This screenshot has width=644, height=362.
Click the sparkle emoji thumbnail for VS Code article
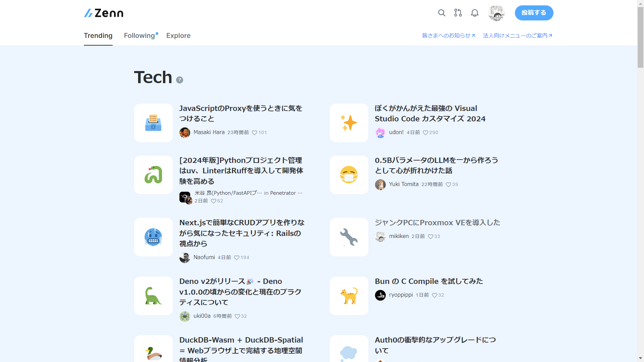[x=349, y=123]
